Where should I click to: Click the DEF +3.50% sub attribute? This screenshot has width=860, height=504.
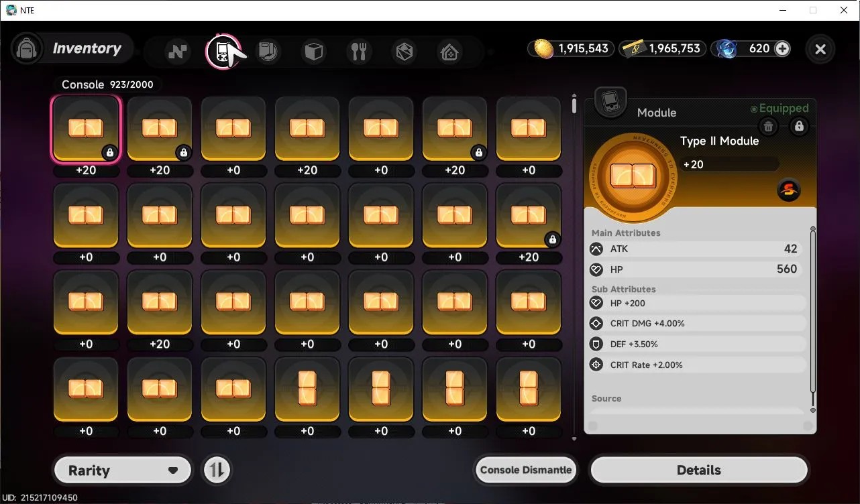(696, 344)
